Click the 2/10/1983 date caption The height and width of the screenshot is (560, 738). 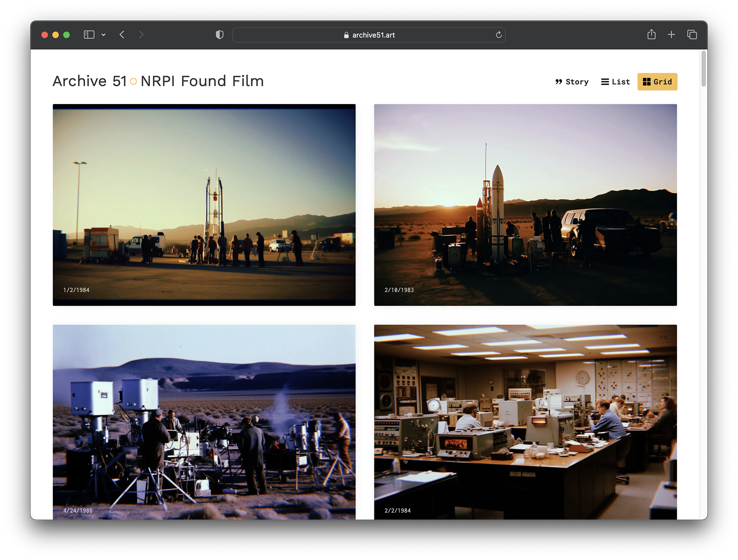399,290
